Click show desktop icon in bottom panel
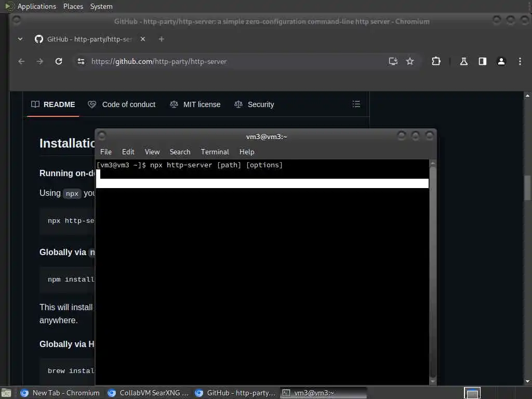The height and width of the screenshot is (399, 532). click(x=6, y=393)
